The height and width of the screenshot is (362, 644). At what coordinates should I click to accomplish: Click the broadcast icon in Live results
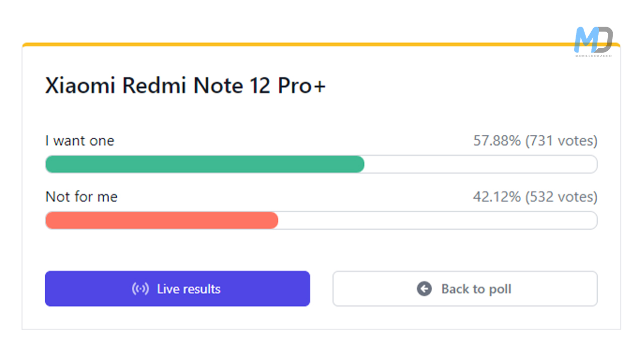pos(140,289)
